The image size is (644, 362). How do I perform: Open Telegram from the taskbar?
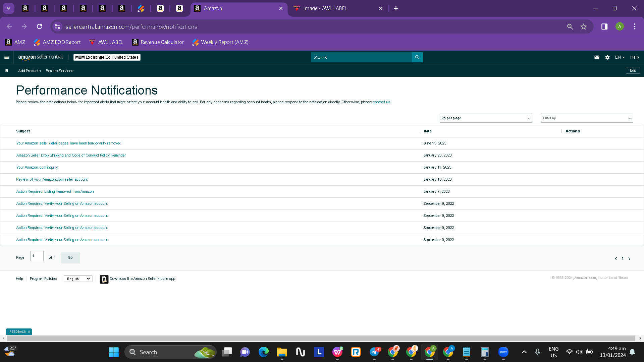click(x=374, y=352)
